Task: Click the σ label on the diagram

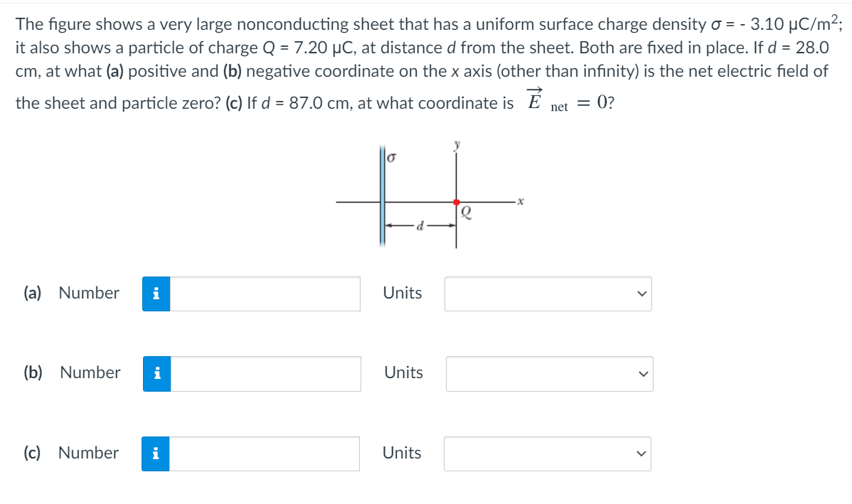Action: click(391, 156)
